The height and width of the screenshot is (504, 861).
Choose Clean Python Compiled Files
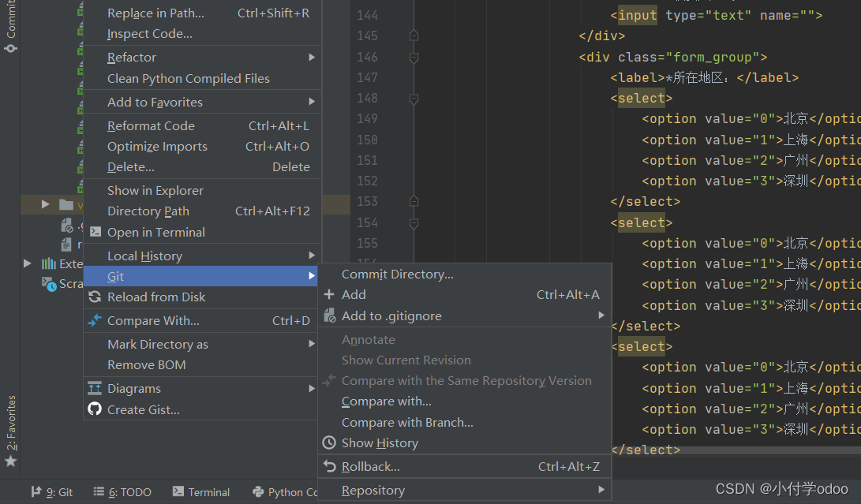(x=203, y=79)
